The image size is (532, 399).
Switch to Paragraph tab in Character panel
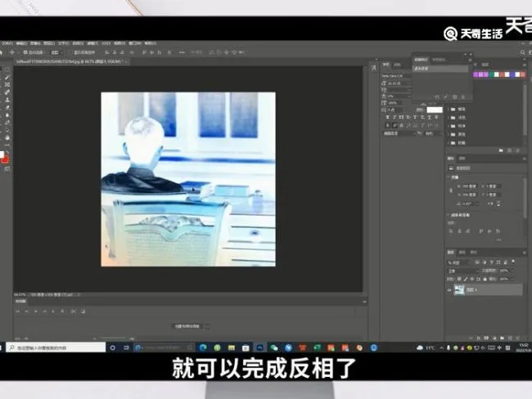coord(397,65)
